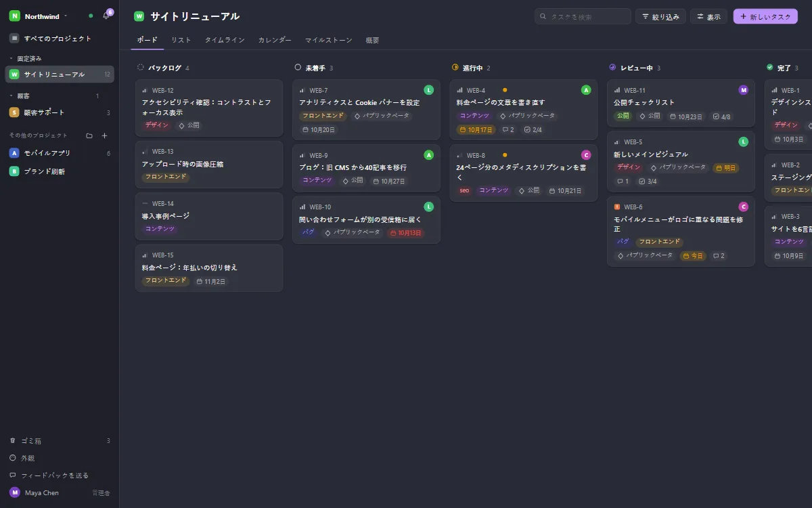Collapse the 固定済み sidebar section
This screenshot has width=812, height=508.
tap(26, 58)
